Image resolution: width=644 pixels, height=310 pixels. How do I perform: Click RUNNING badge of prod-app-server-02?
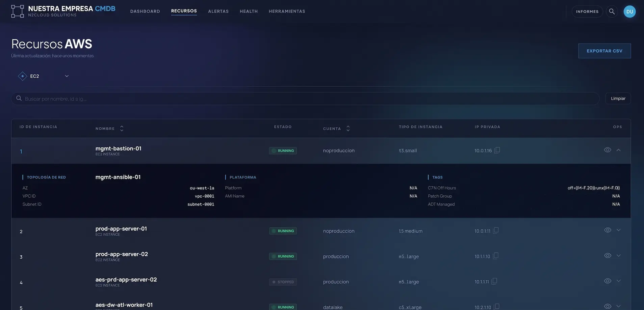283,256
